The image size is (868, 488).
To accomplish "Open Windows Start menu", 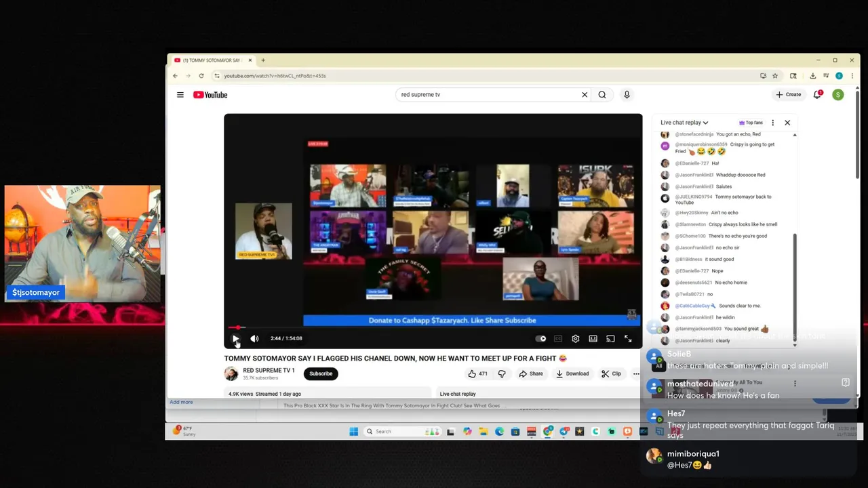I will click(353, 431).
